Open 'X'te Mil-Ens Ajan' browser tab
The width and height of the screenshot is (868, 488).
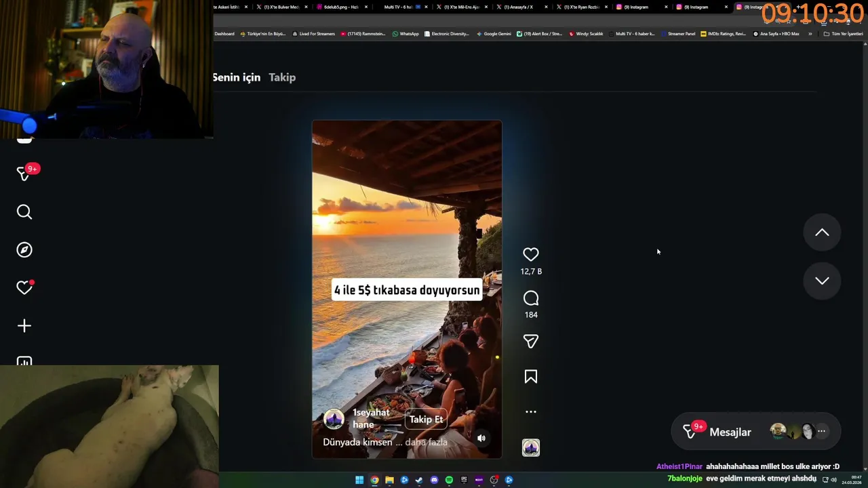click(461, 7)
